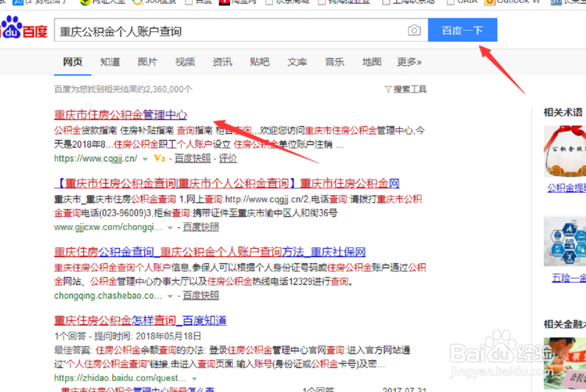Click the 五险一金 hexagon thumbnail

tap(565, 241)
